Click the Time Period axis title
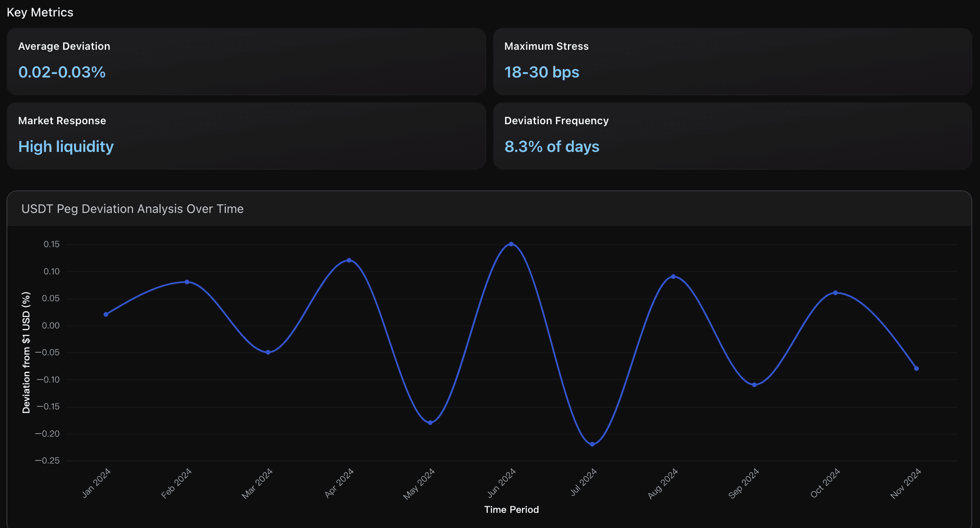Screen dimensions: 980x528 coord(511,510)
